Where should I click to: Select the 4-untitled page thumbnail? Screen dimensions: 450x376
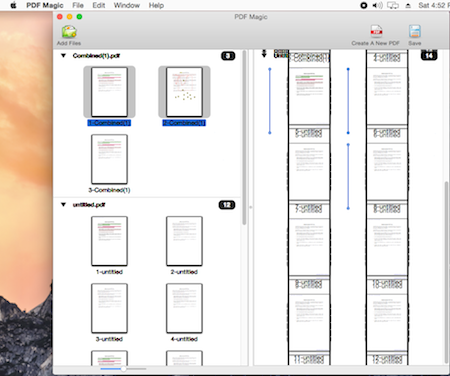[184, 308]
